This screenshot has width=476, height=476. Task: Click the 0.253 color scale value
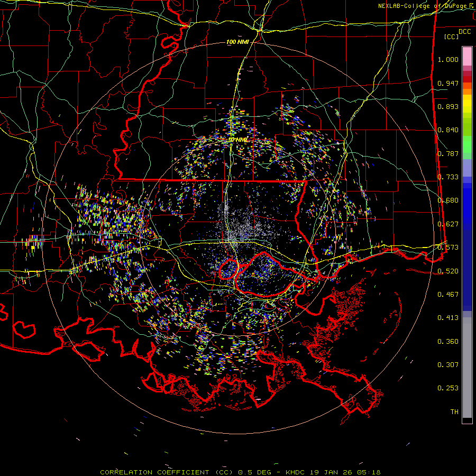point(448,388)
